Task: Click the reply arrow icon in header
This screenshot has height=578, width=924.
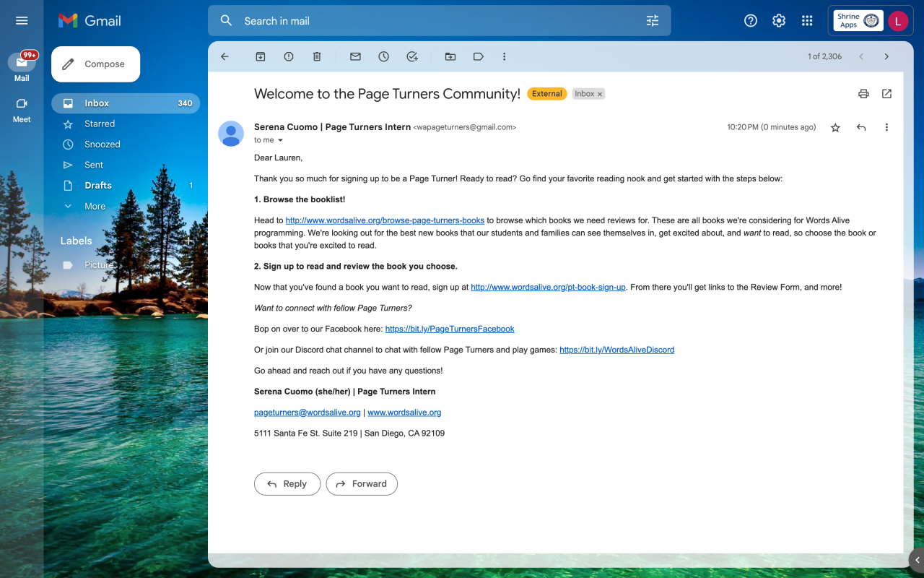Action: pos(861,128)
